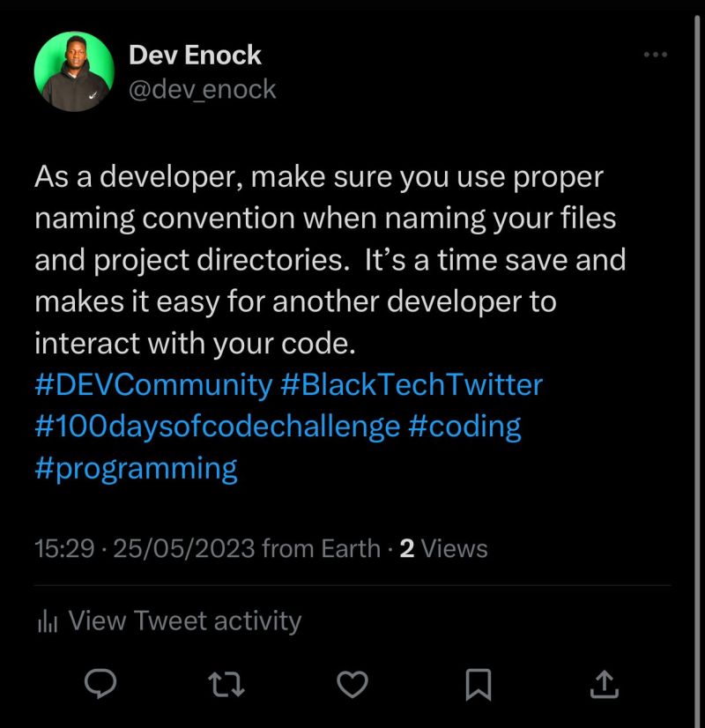Open Dev Enock's profile picture
Viewport: 705px width, 728px height.
74,71
